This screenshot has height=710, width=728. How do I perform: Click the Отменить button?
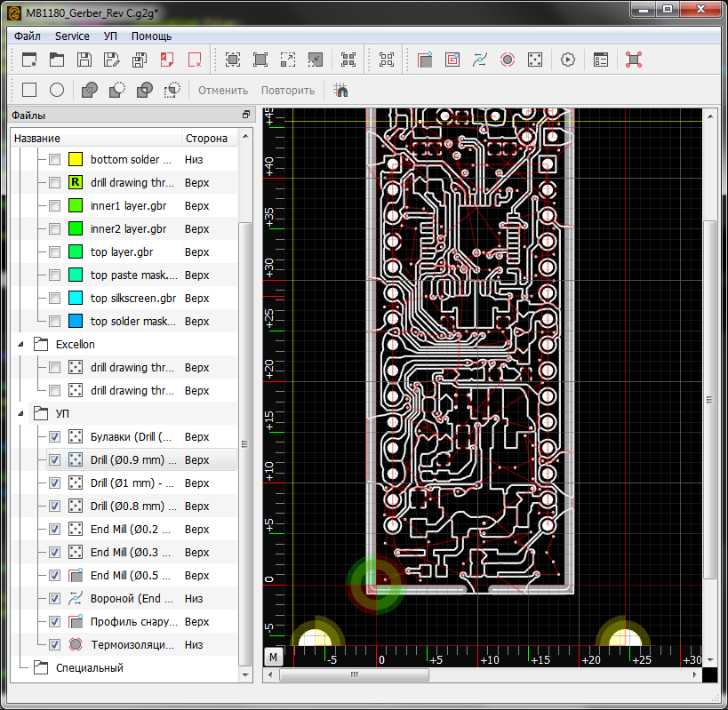222,90
